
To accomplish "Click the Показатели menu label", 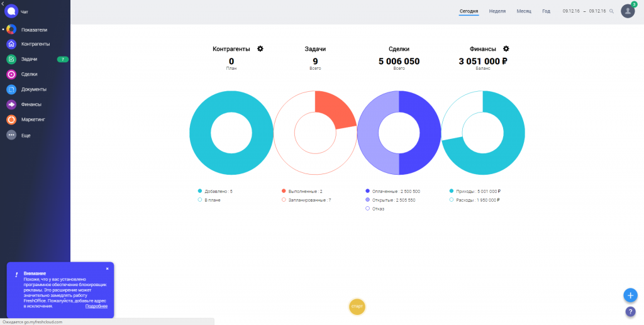I will [x=34, y=30].
